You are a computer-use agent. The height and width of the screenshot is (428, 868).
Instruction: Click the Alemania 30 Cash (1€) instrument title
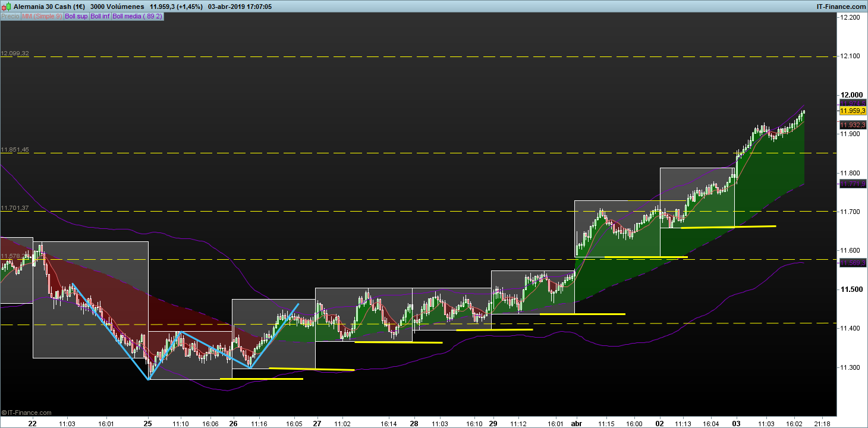point(49,7)
